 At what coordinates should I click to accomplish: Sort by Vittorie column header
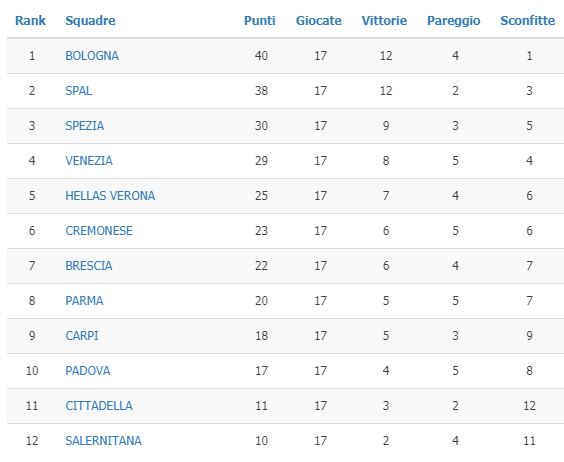pyautogui.click(x=384, y=21)
